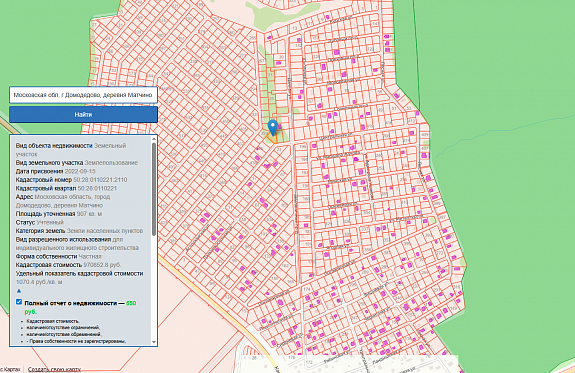Click the info panel's vertical scrollbar thumb
Screen dimensions: 575x373
pos(154,190)
